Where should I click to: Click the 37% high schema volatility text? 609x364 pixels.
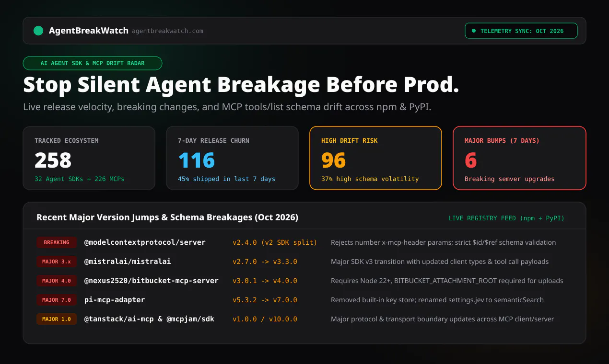click(370, 179)
